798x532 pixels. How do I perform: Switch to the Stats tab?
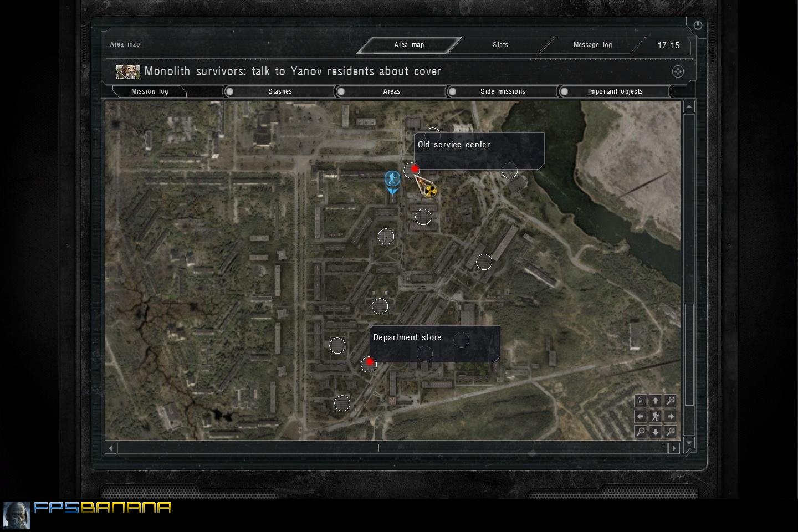pos(500,45)
